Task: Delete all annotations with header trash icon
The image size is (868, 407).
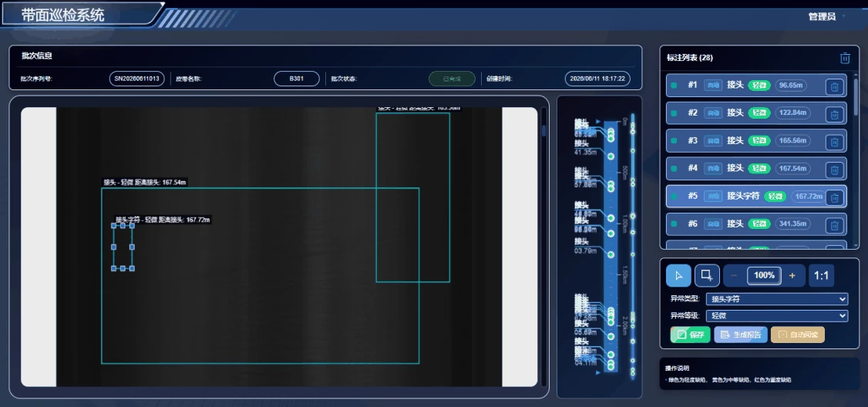Action: [845, 58]
